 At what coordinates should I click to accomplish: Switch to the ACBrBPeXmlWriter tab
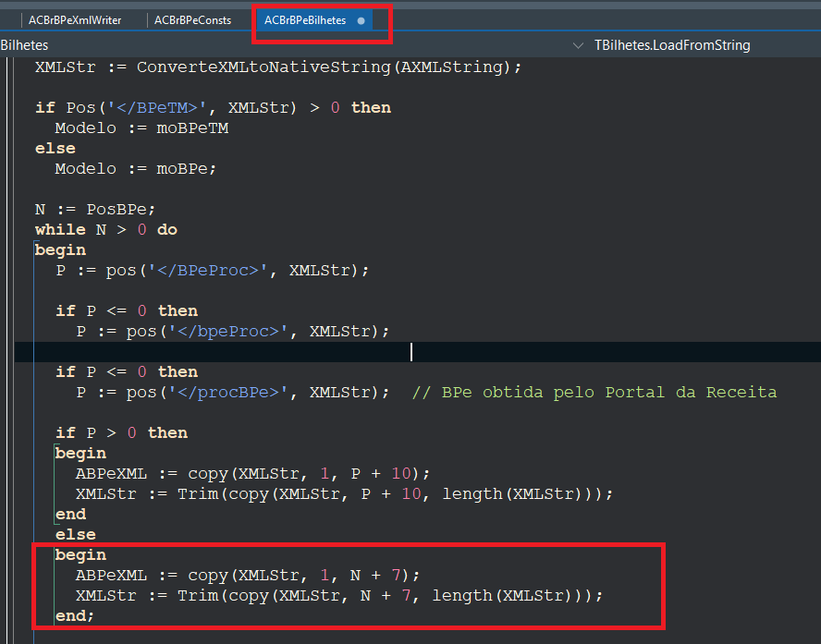click(75, 20)
